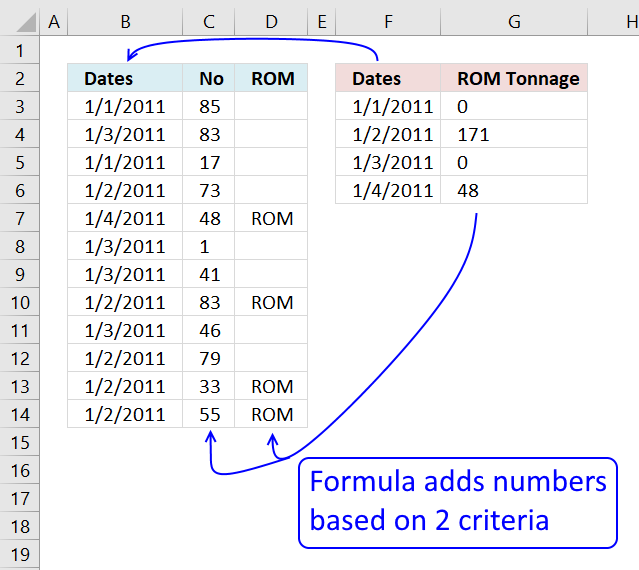Image resolution: width=639 pixels, height=570 pixels.
Task: Select cell F6 showing 1/4/2011
Action: tap(388, 190)
